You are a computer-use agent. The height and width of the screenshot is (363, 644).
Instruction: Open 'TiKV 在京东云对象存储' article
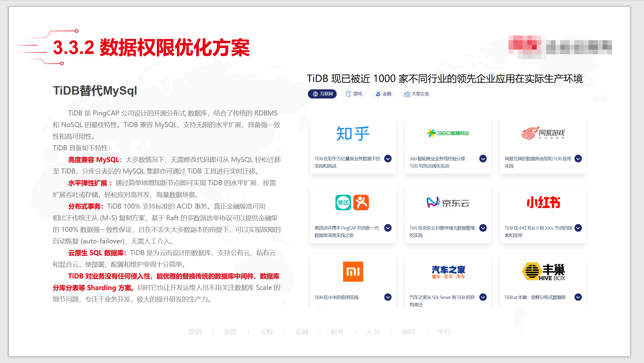(x=442, y=232)
